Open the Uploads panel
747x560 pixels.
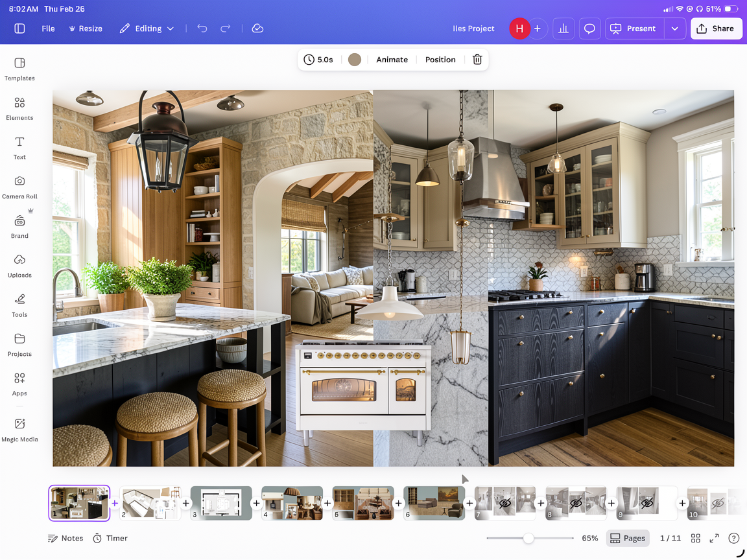point(19,266)
